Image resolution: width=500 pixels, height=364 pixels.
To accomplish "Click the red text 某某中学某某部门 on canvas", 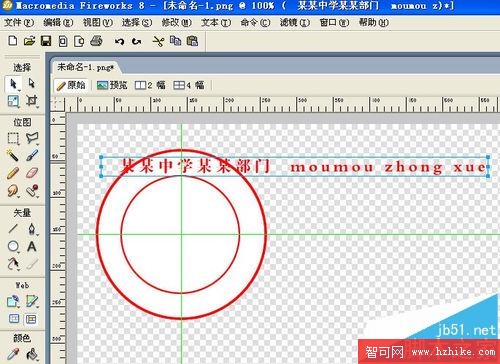I will click(x=195, y=166).
